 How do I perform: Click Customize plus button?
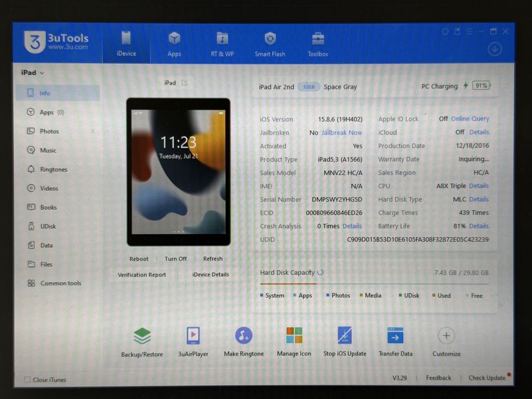pos(446,336)
